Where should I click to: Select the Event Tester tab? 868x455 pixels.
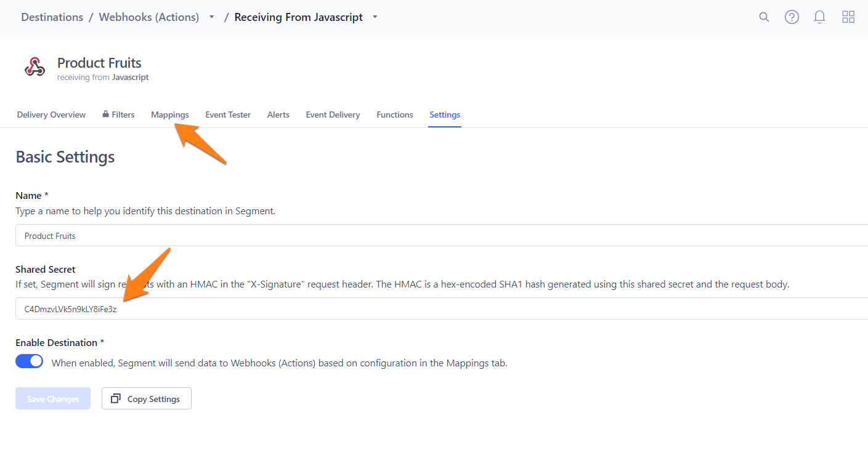[228, 115]
